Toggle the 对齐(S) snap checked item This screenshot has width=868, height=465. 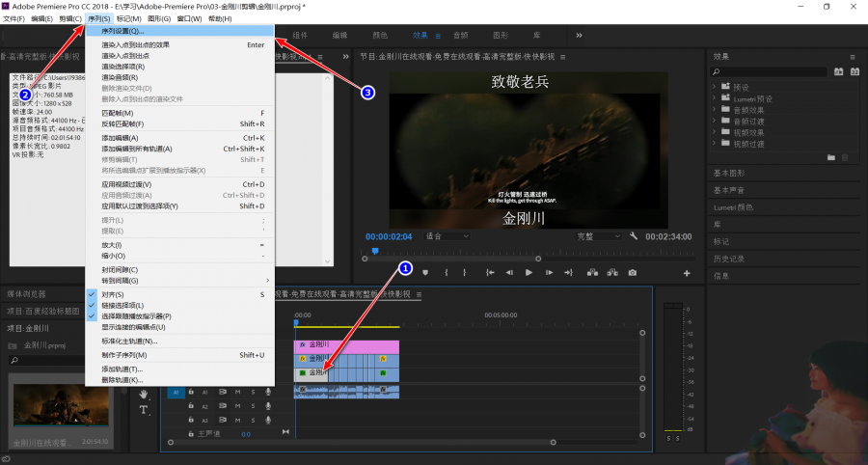(180, 294)
